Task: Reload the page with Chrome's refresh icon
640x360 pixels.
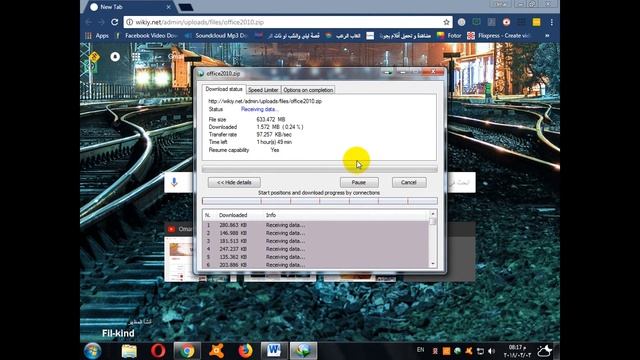Action: (115, 22)
